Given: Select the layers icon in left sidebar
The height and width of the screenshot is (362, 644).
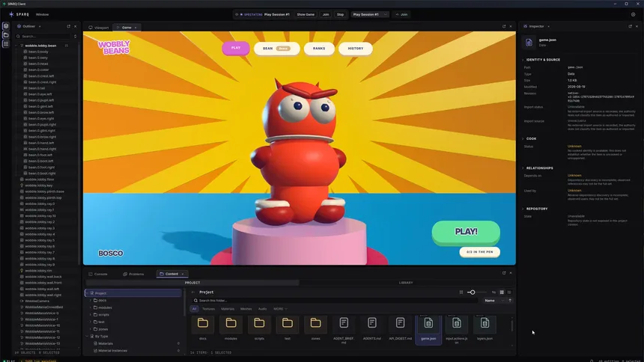Looking at the screenshot, I should click(6, 26).
